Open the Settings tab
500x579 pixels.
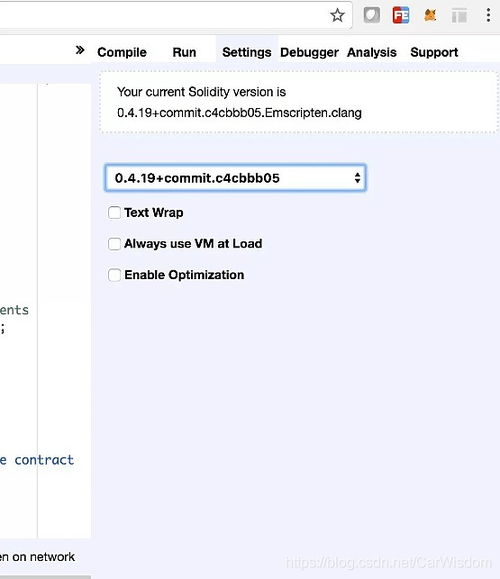247,52
